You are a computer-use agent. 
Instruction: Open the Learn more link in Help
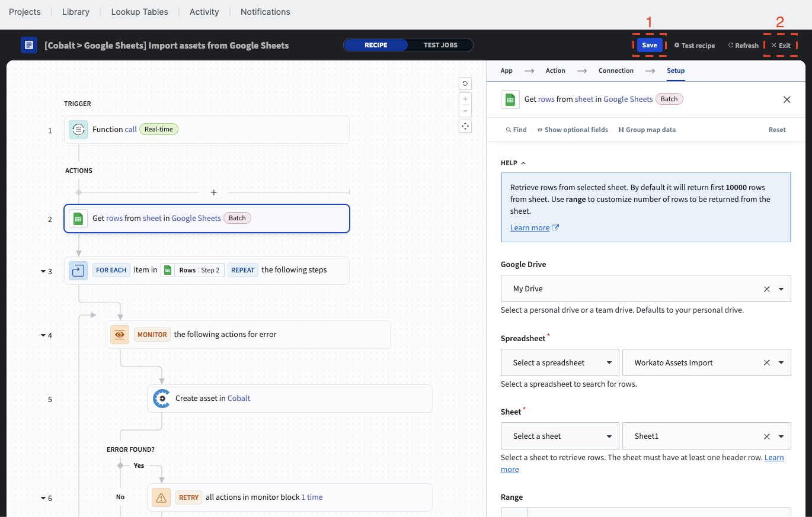coord(534,227)
